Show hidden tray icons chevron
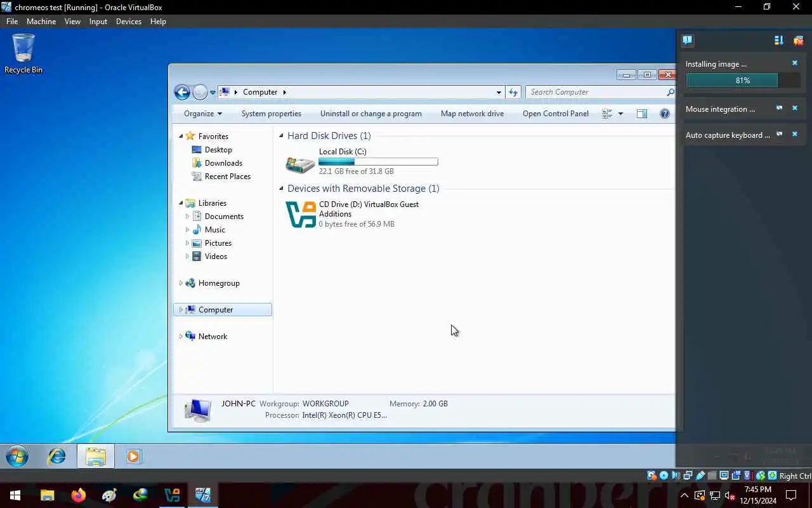Screen dimensions: 812x508 coord(684,495)
